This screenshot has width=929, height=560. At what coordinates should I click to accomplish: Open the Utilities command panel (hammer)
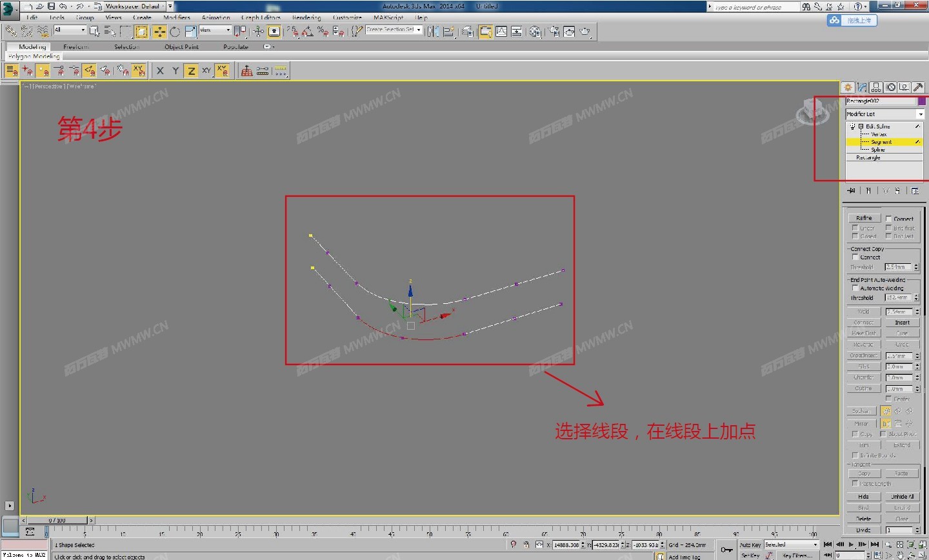tap(919, 87)
